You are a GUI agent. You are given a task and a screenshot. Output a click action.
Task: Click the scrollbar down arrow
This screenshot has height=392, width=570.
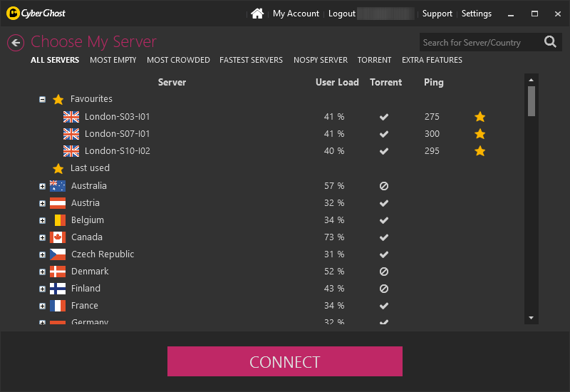(x=531, y=318)
